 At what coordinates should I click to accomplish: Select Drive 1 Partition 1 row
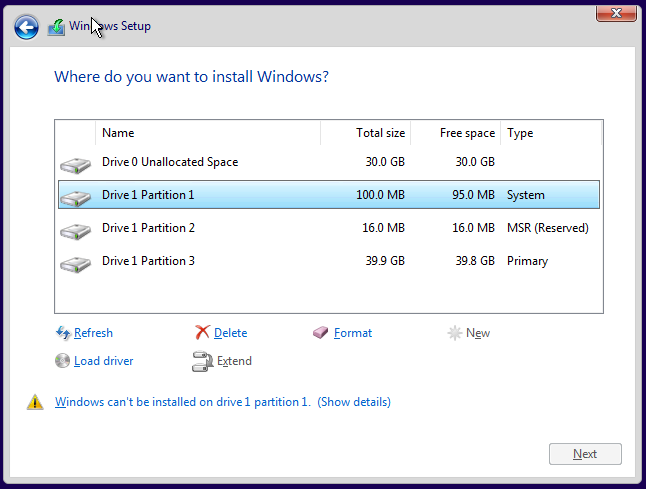[329, 195]
